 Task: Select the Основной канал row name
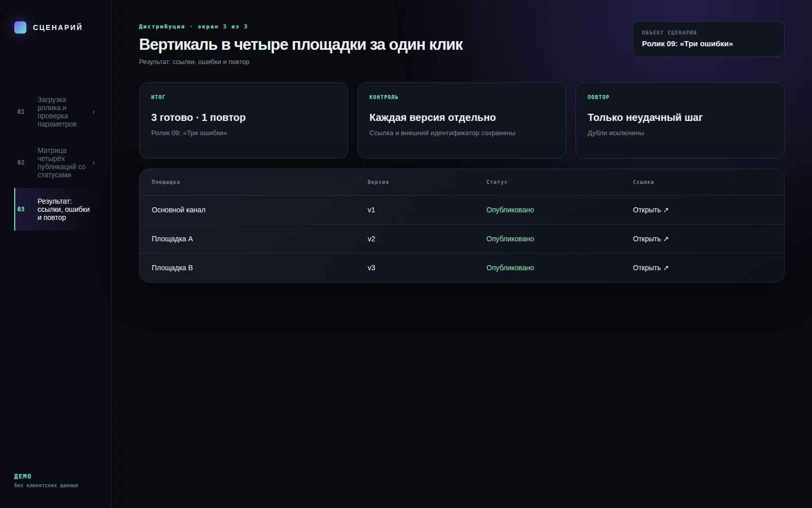(x=179, y=210)
